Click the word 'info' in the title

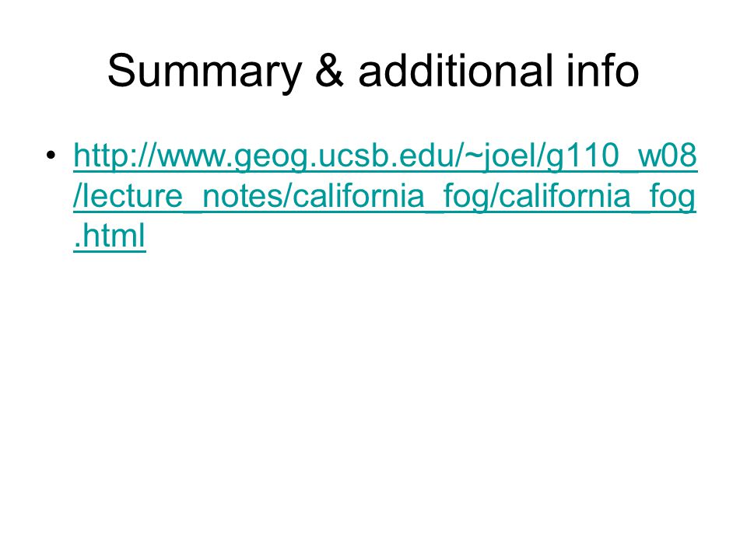pyautogui.click(x=602, y=71)
